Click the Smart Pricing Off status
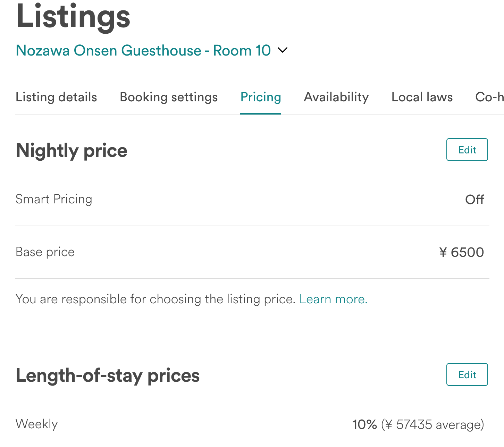Screen dimensions: 504x447 (x=474, y=200)
